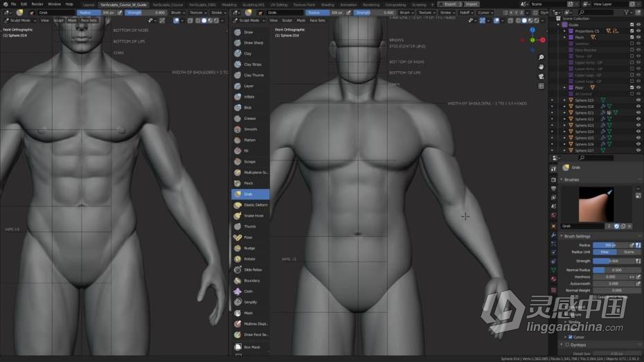644x362 pixels.
Task: Select the Elastic Deform brush
Action: tap(250, 205)
